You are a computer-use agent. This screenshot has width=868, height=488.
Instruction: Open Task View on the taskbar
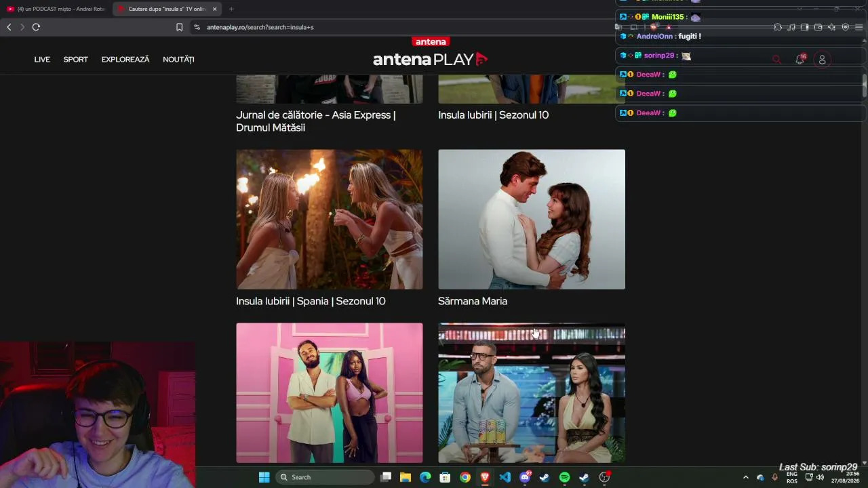(x=386, y=477)
